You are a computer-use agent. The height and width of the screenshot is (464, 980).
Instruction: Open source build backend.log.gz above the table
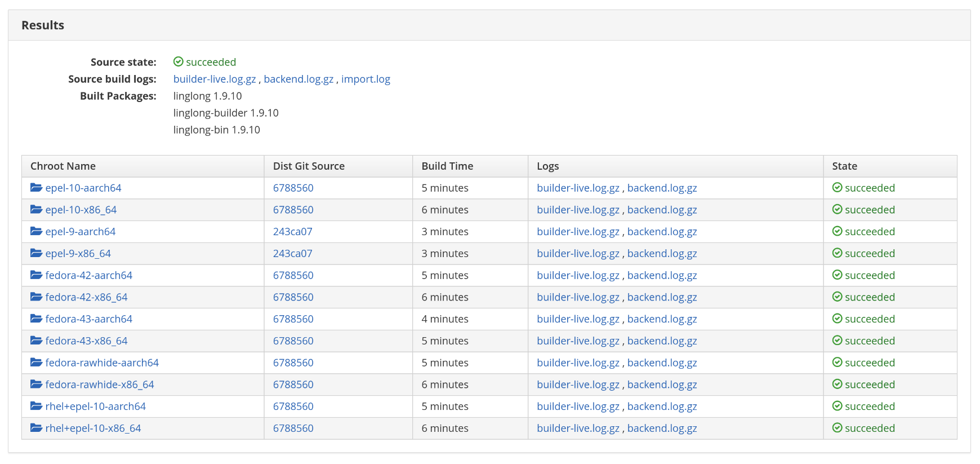(x=299, y=79)
